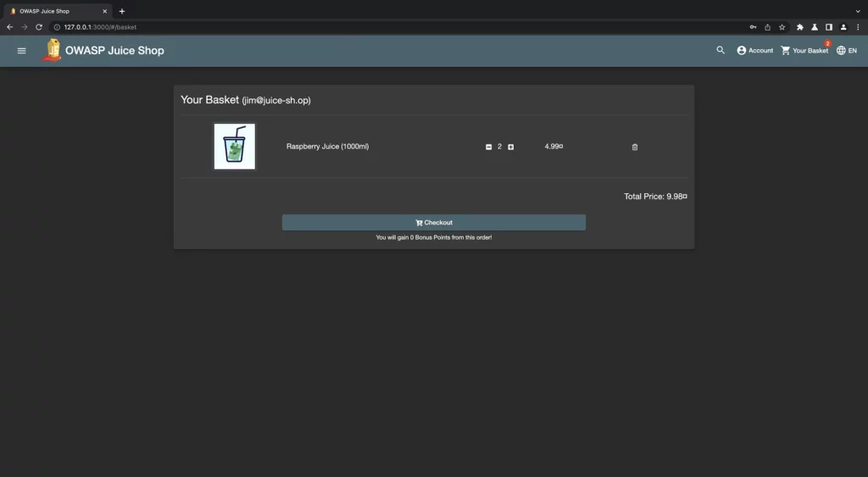Viewport: 868px width, 477px height.
Task: Click the quantity value 2
Action: 499,146
